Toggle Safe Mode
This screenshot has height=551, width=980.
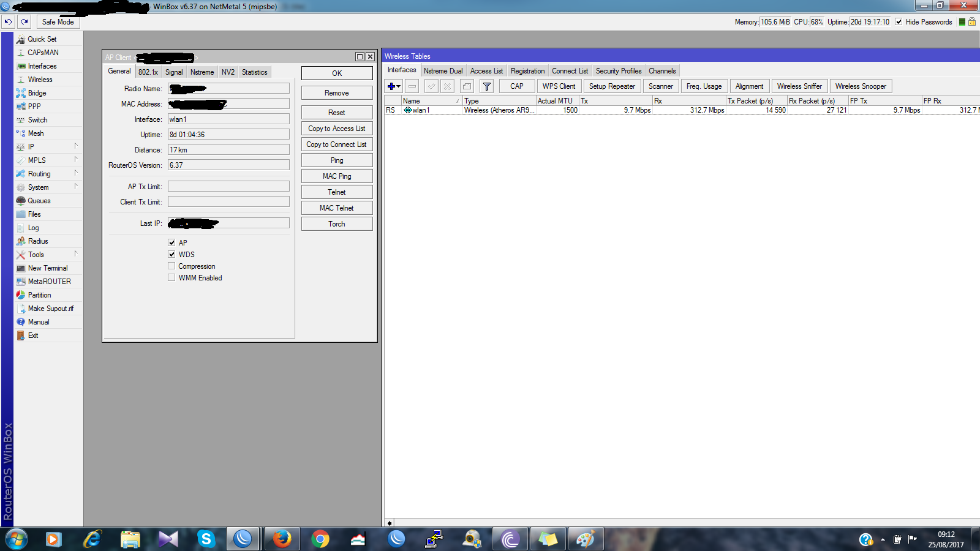click(x=58, y=22)
